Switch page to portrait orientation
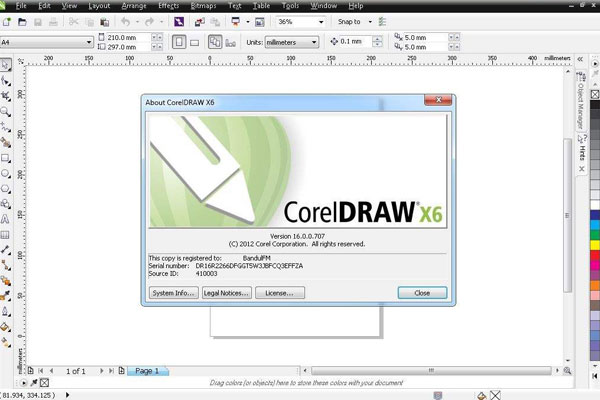This screenshot has width=600, height=400. [179, 42]
